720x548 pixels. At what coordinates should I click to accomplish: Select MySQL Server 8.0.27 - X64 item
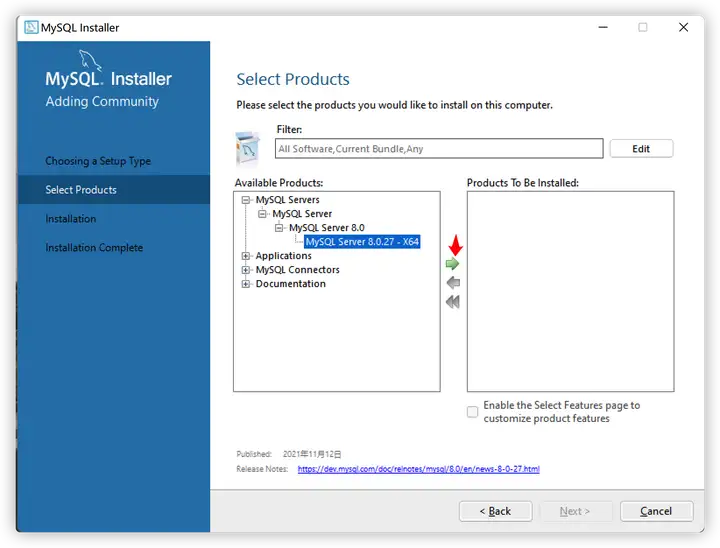(x=362, y=242)
